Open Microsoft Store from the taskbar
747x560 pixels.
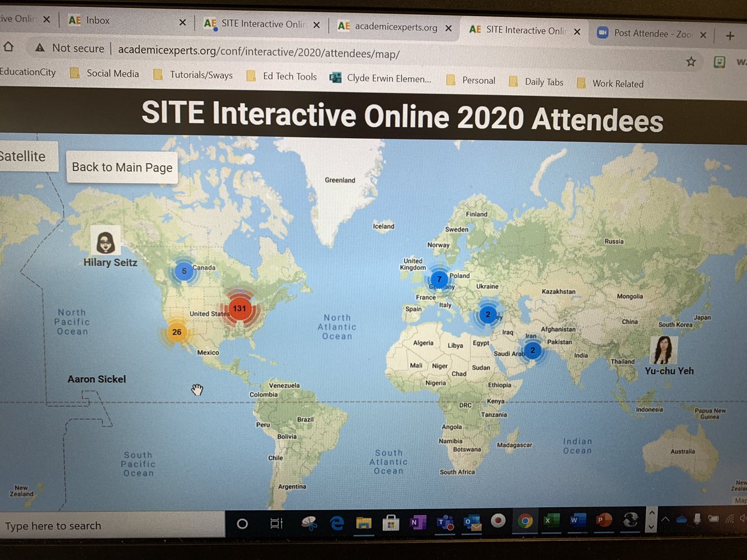[x=392, y=522]
